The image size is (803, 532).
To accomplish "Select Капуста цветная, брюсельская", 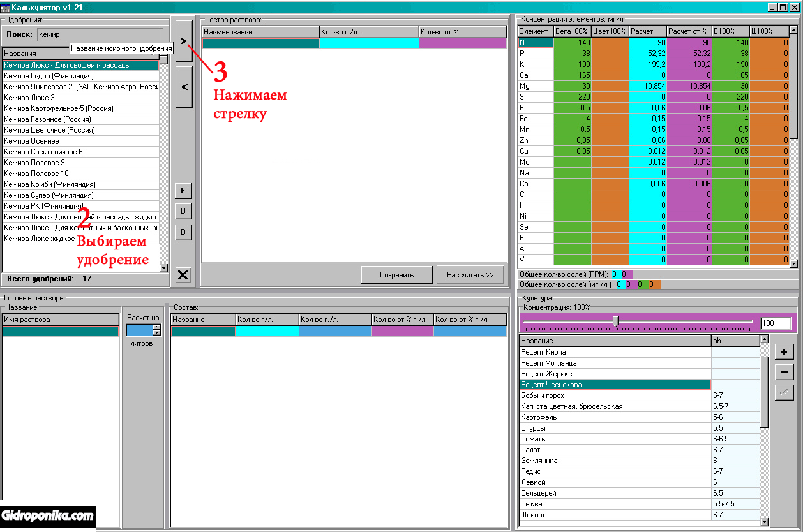I will [x=615, y=406].
